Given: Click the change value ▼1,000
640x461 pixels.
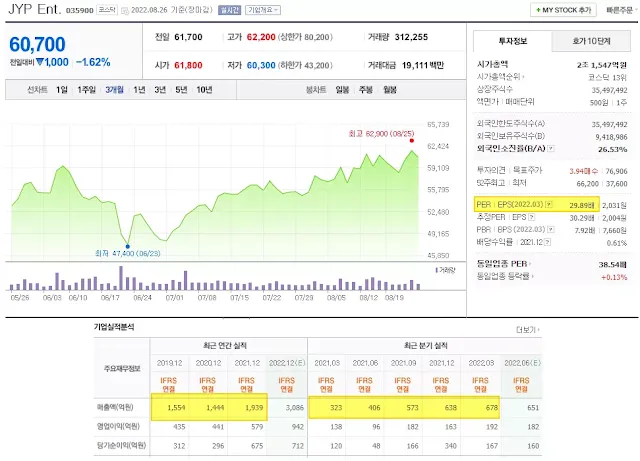Looking at the screenshot, I should tap(52, 62).
